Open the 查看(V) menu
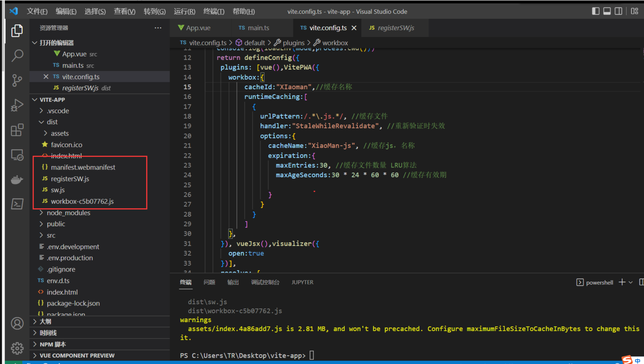Viewport: 644px width, 364px height. [125, 11]
